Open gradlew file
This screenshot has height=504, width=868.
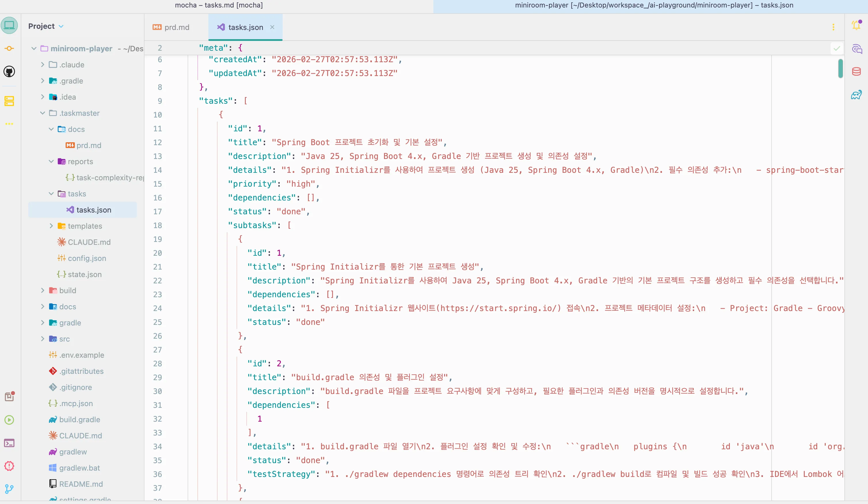68,452
